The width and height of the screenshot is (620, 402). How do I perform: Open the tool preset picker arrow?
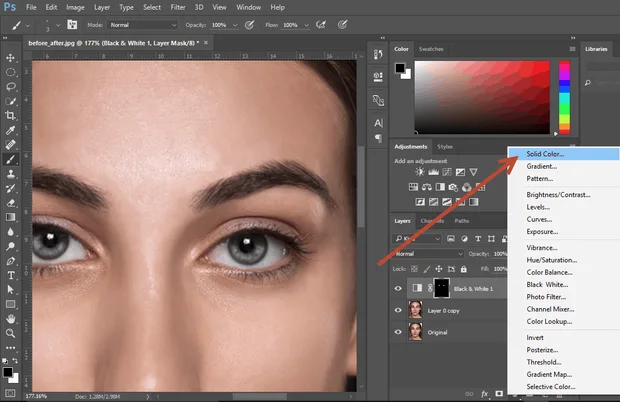27,26
